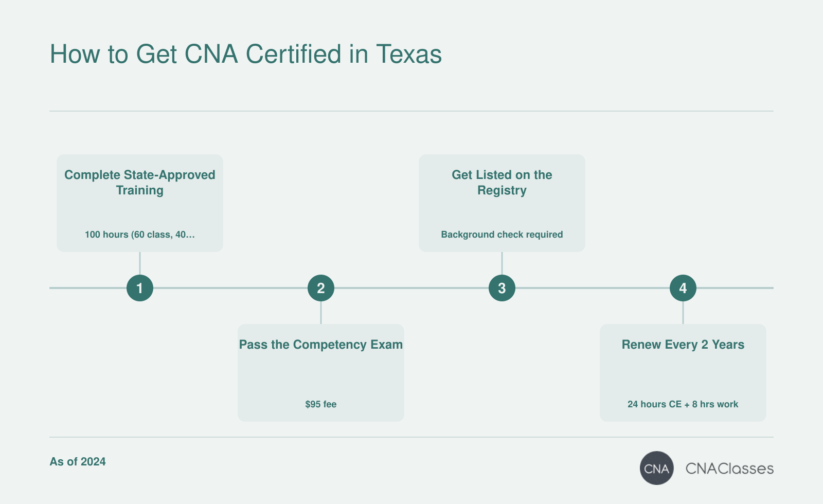Click timeline step marker 2

pos(321,288)
